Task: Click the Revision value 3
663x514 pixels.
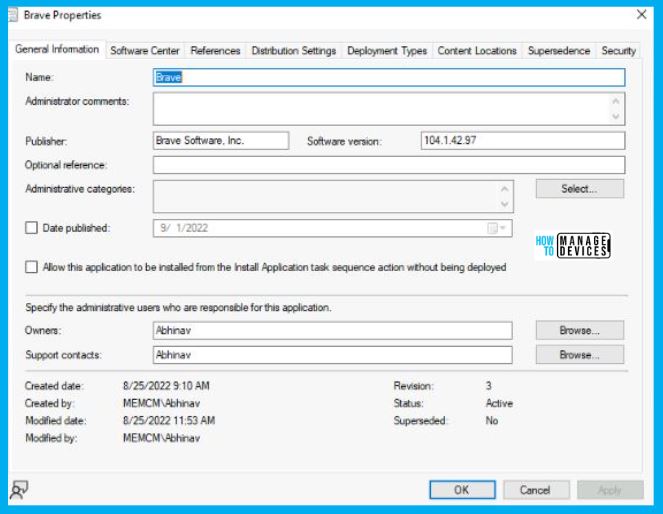Action: point(489,386)
